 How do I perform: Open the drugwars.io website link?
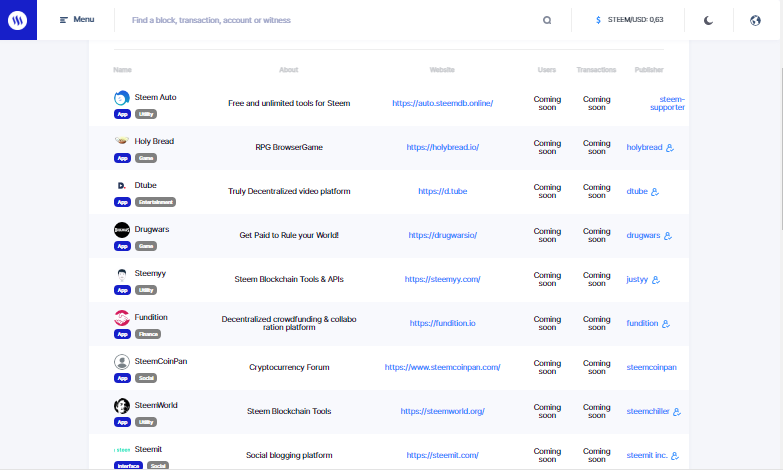pyautogui.click(x=442, y=235)
